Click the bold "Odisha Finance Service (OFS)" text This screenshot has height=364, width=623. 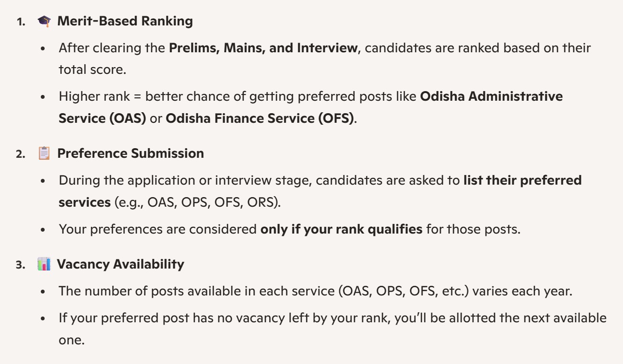(260, 118)
